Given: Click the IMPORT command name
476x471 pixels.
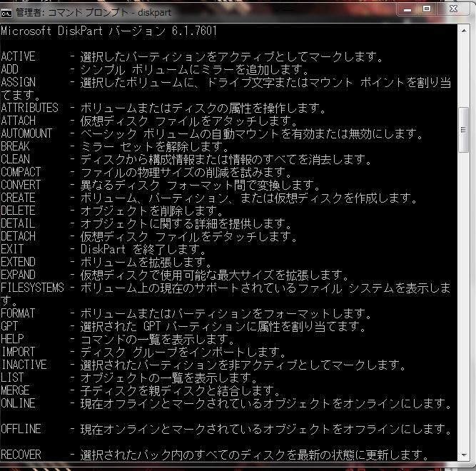Looking at the screenshot, I should point(19,352).
